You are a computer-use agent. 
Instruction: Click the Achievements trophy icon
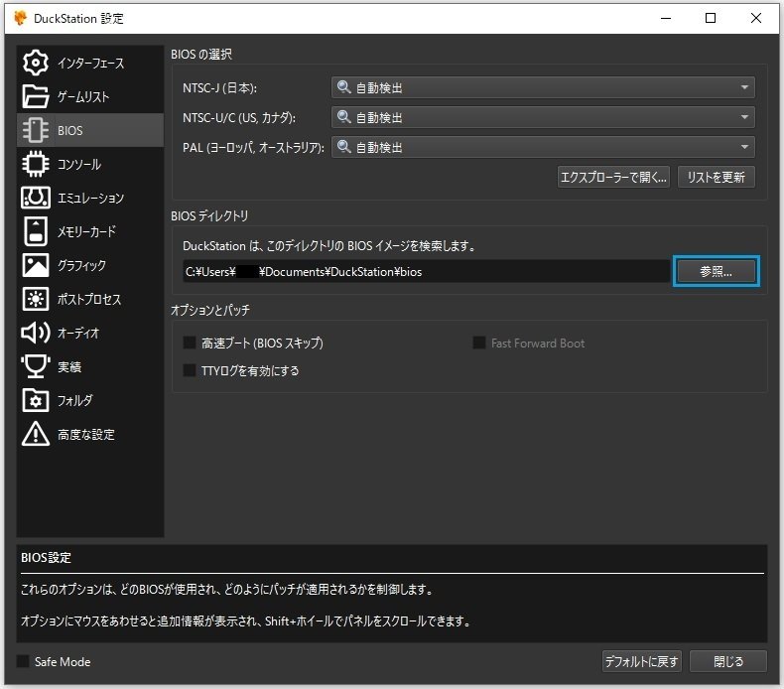click(36, 366)
